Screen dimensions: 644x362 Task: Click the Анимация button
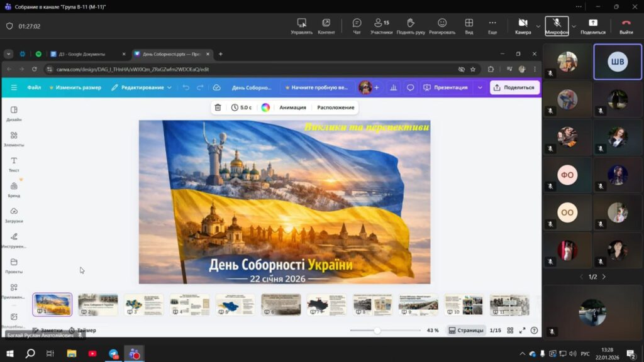click(x=292, y=107)
